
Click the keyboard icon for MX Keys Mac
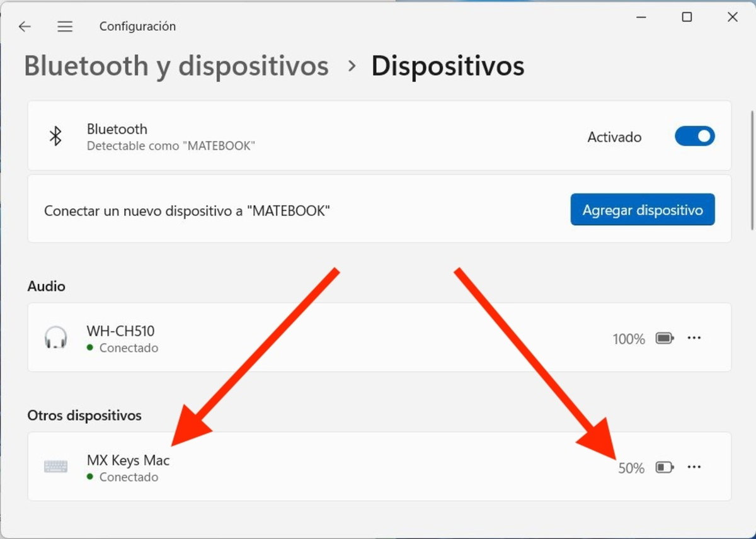coord(56,466)
